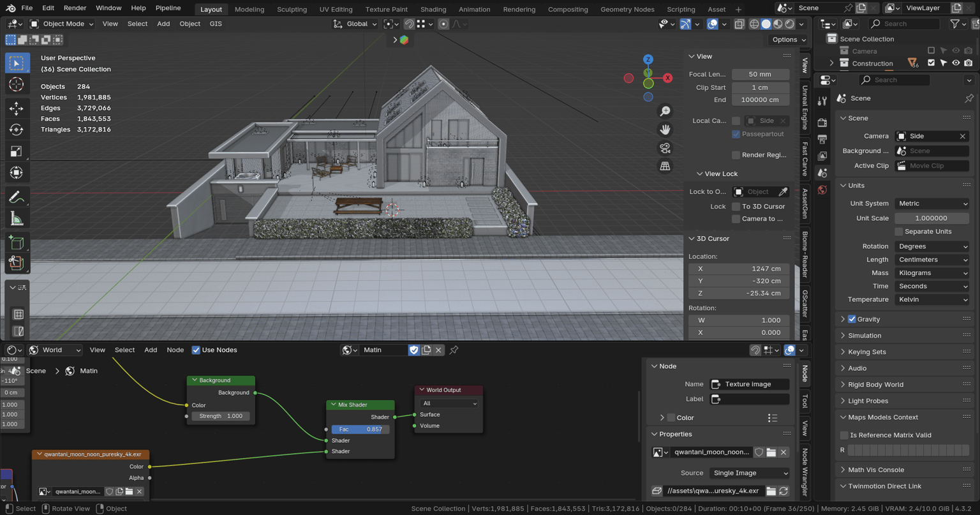Viewport: 980px width, 515px height.
Task: Select the Rotate tool
Action: point(17,130)
